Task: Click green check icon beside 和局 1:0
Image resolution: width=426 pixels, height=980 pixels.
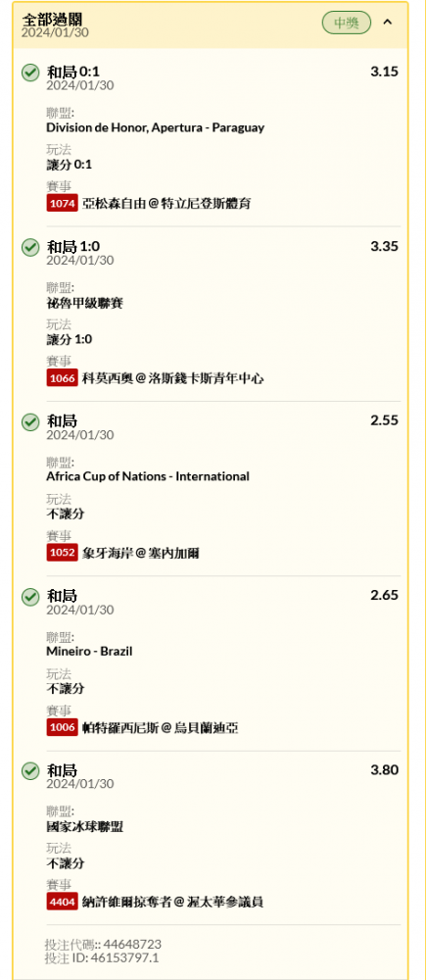Action: coord(30,248)
